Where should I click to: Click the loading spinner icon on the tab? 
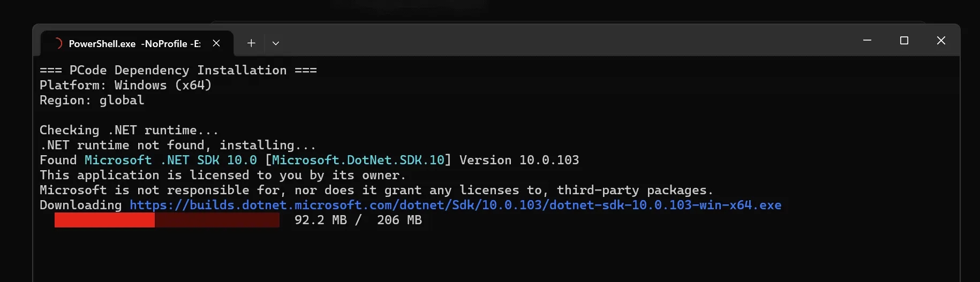tap(58, 43)
